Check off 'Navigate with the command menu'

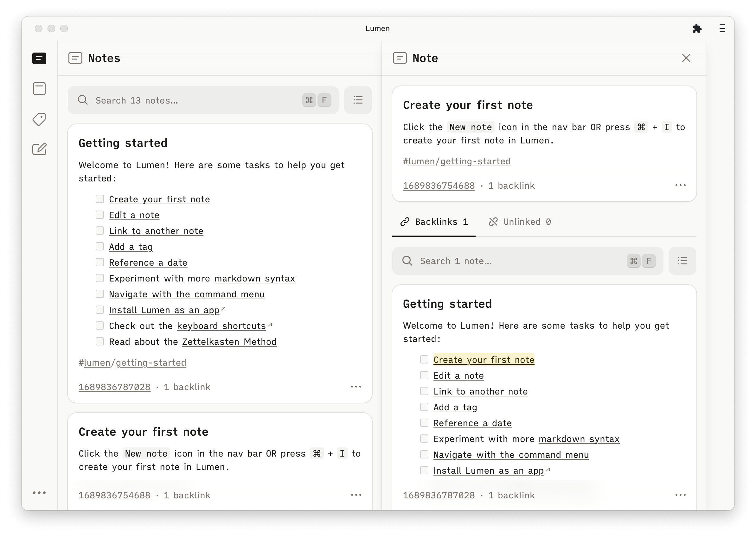[x=100, y=294]
